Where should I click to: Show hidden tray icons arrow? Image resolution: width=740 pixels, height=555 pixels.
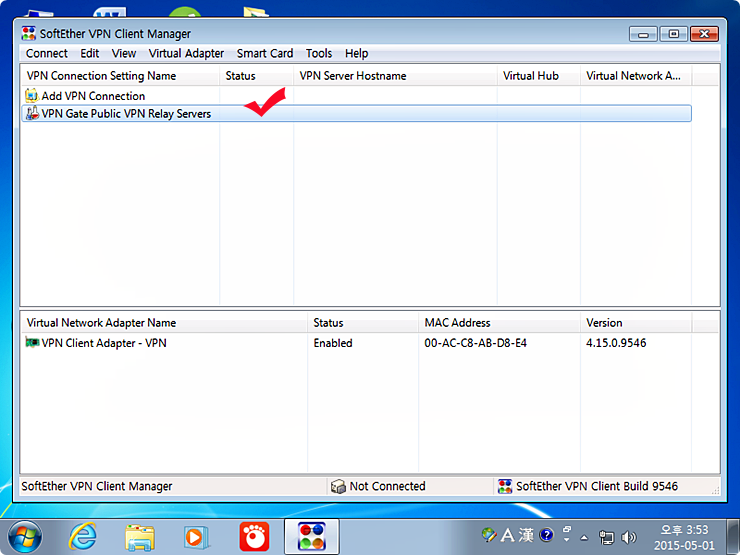click(584, 537)
